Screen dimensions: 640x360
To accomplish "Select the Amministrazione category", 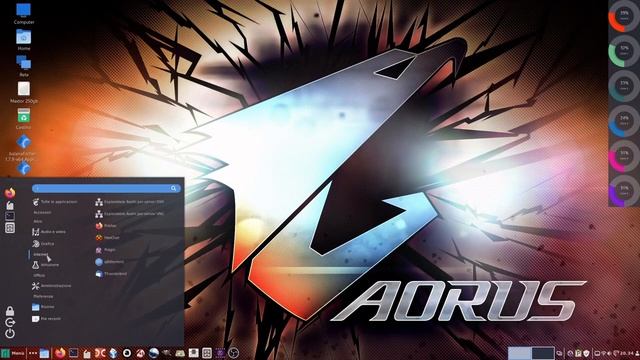I will tap(51, 286).
